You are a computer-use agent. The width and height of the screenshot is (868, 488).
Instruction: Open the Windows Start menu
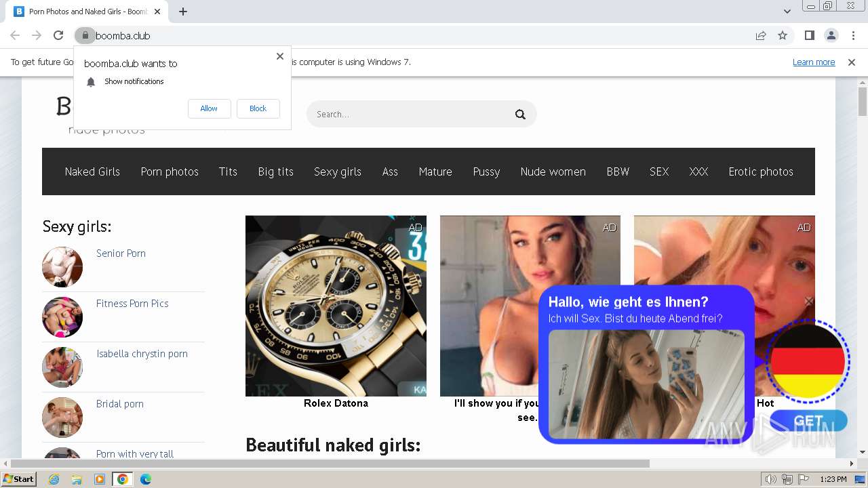(18, 479)
